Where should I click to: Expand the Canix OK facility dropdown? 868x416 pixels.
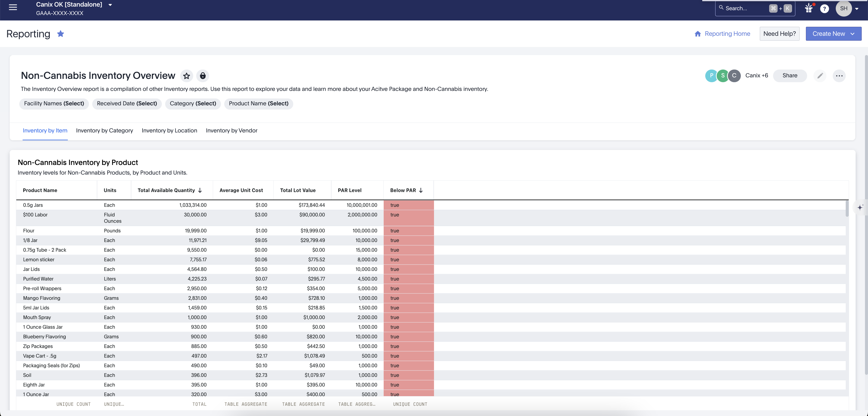click(x=110, y=5)
